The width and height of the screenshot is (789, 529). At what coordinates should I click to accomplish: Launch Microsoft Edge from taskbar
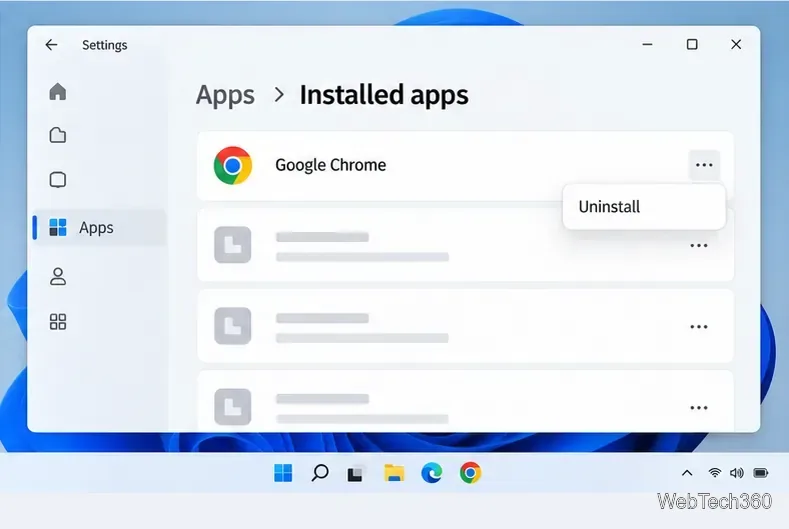432,473
